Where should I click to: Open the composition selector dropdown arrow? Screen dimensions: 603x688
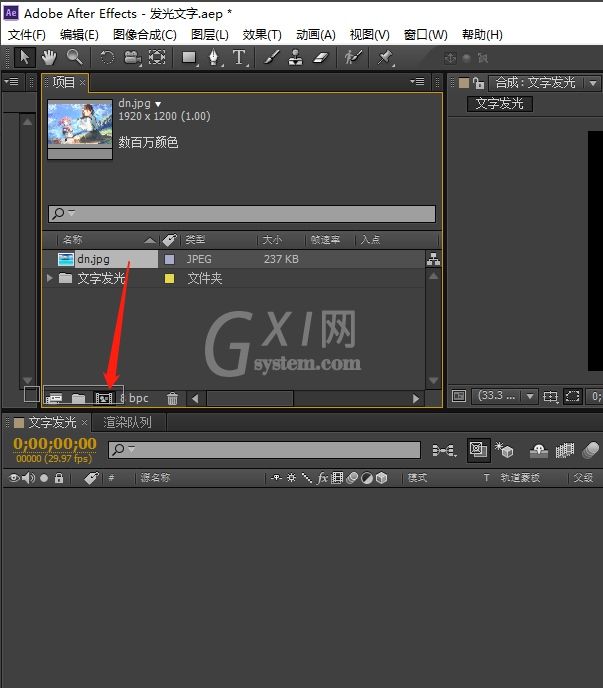(593, 83)
